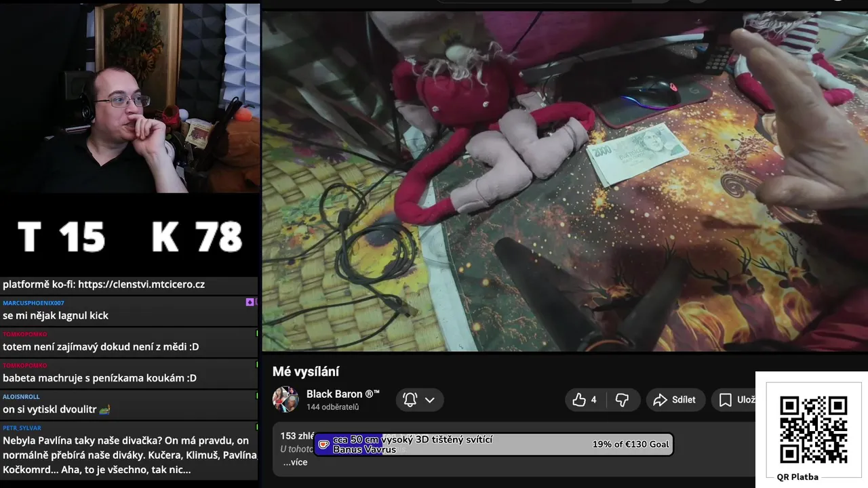Open notification bell dropdown for Black Baron
868x488 pixels.
coord(420,400)
